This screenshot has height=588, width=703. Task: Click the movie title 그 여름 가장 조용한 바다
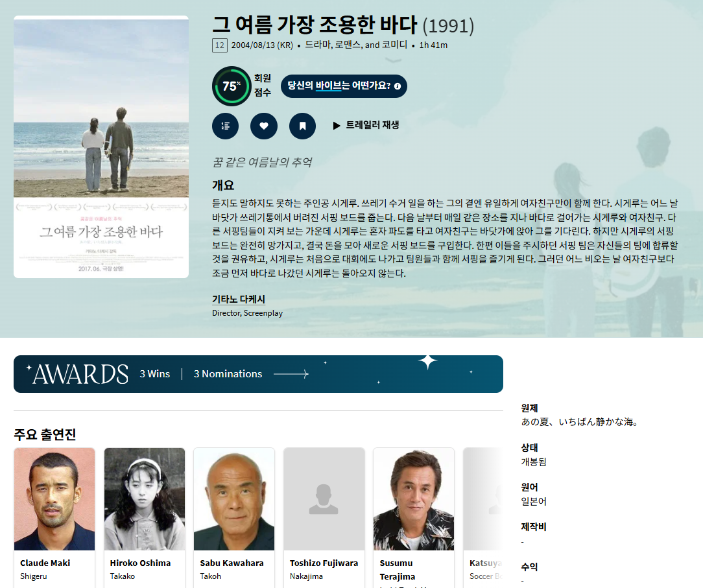tap(315, 25)
